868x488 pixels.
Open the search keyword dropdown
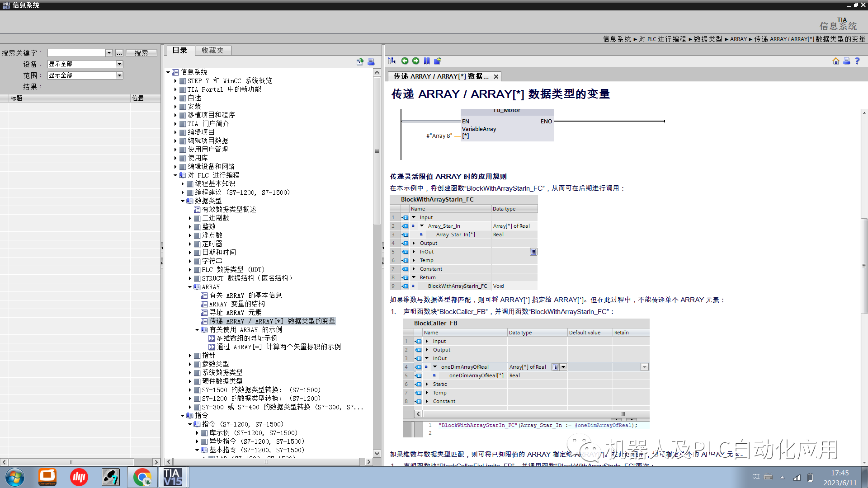click(x=109, y=53)
